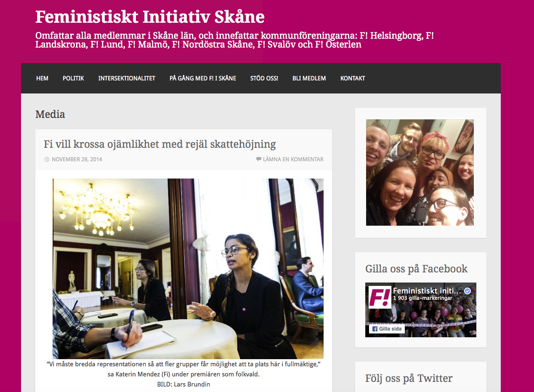Click the F! logo in Facebook widget
Screen dimensions: 534x392
(380, 297)
